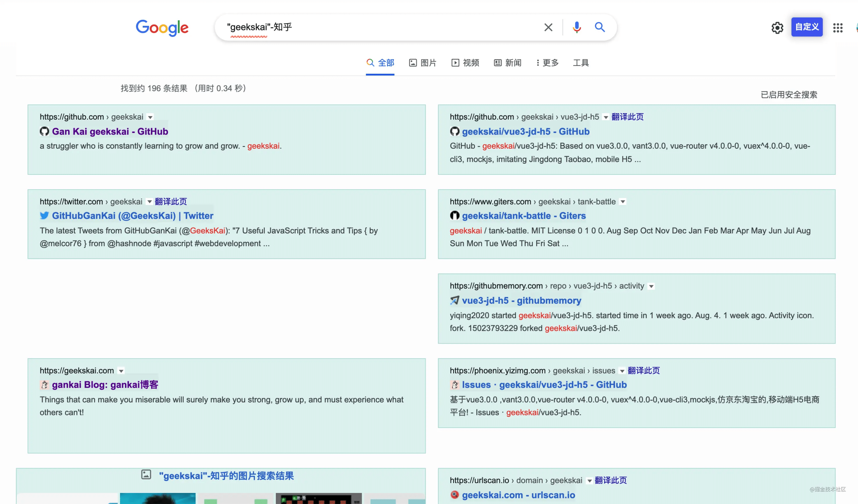Open GitHubGanKai (@GeeksKai) | Twitter result

(x=133, y=215)
